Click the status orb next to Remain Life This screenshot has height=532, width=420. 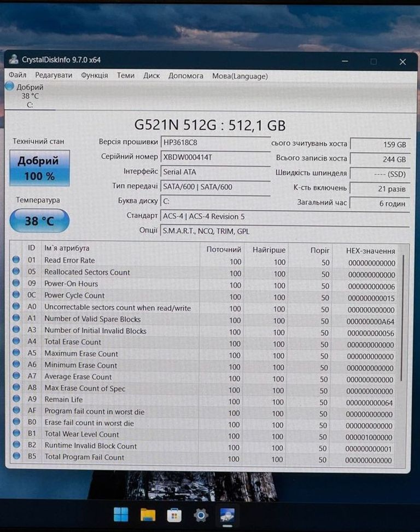pyautogui.click(x=16, y=400)
